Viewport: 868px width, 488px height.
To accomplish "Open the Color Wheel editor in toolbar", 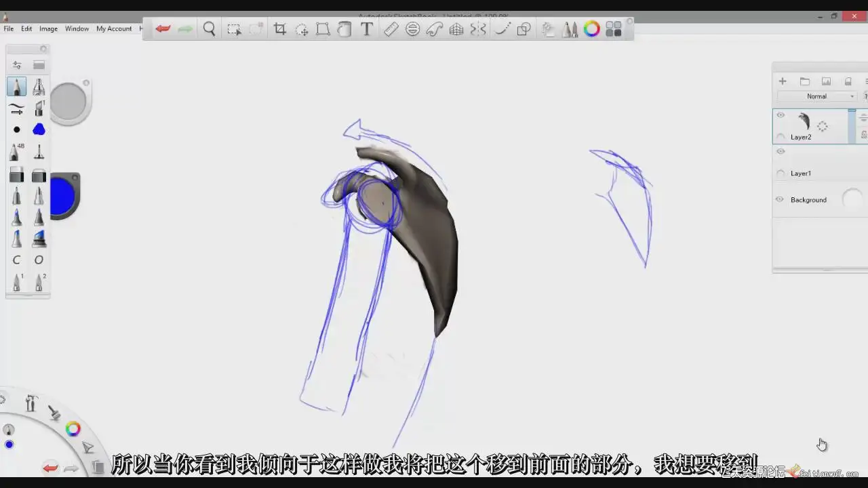I will [x=592, y=29].
